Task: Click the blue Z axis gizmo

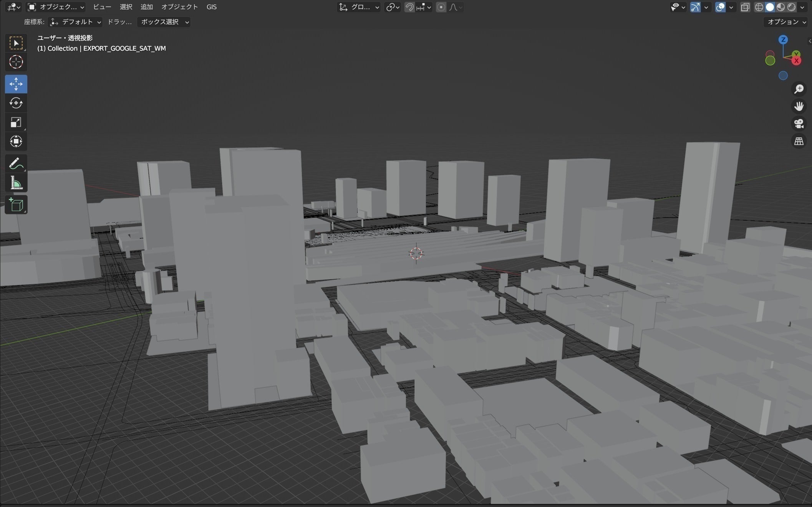Action: coord(783,40)
